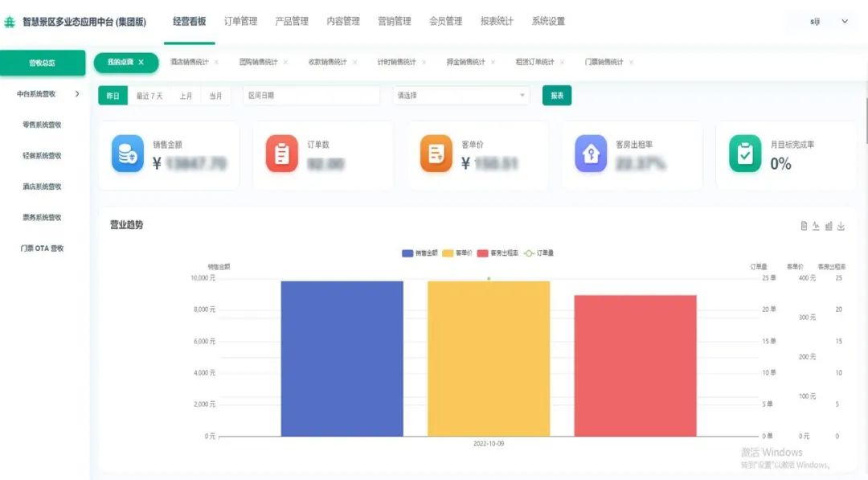The image size is (868, 480).
Task: Click the purple 客房出租率 house icon
Action: 591,154
